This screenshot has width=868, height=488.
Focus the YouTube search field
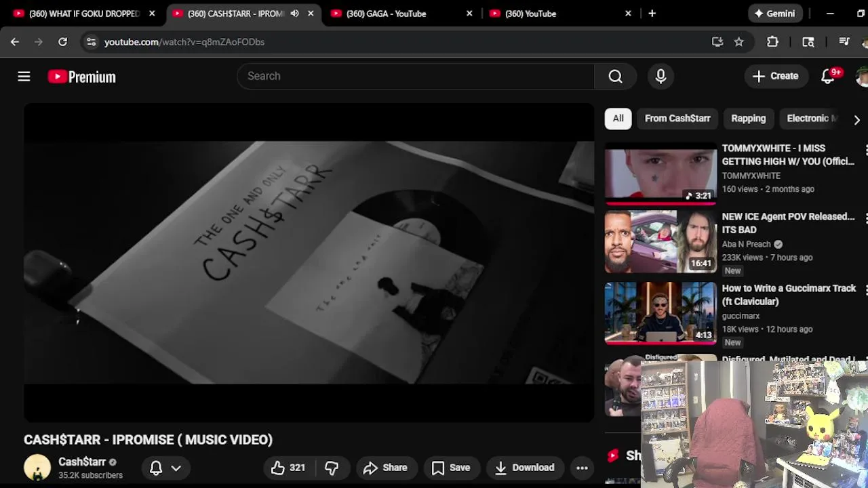(x=416, y=76)
